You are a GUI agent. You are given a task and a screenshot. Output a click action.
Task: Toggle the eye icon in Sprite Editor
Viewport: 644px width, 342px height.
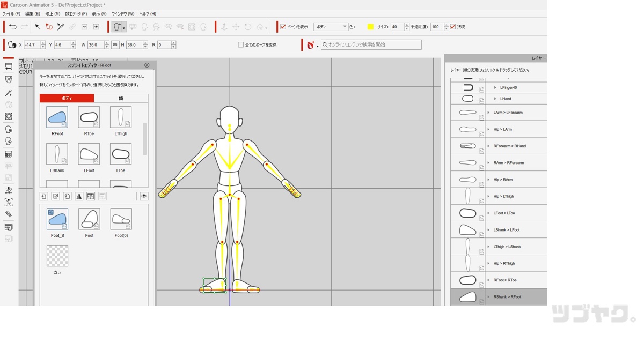[x=144, y=197]
